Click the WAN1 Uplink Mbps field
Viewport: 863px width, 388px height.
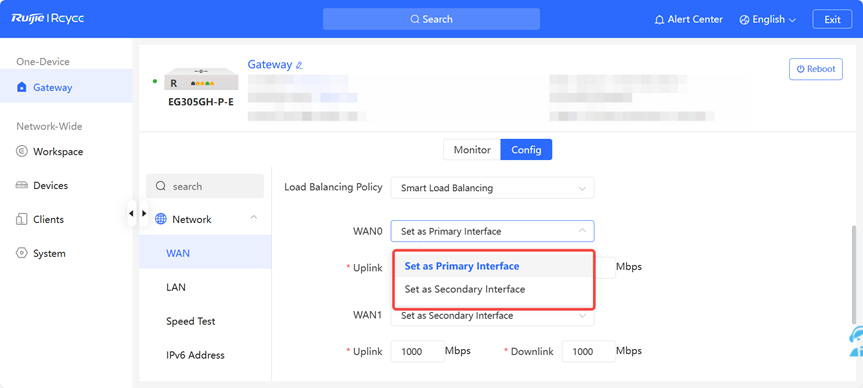[x=418, y=351]
